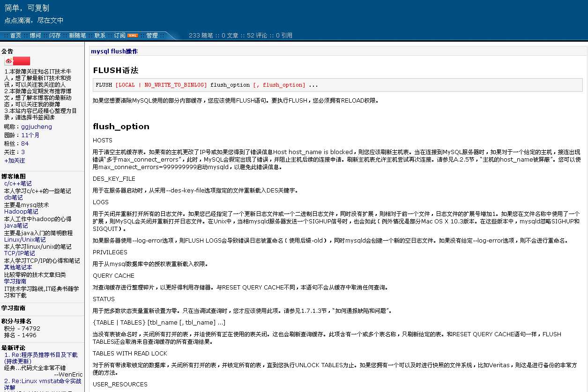Screen dimensions: 588x392
Task: Click the following count 3 link
Action: (x=23, y=152)
